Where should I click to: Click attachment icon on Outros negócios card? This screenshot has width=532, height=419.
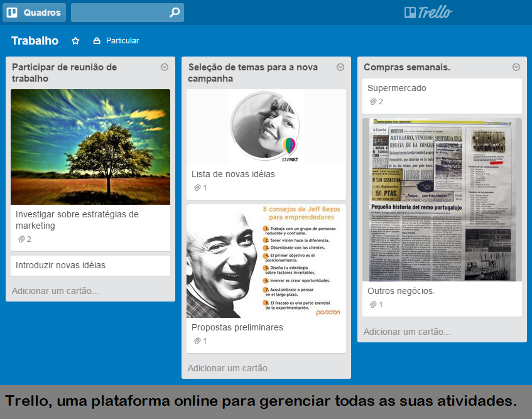pos(372,305)
